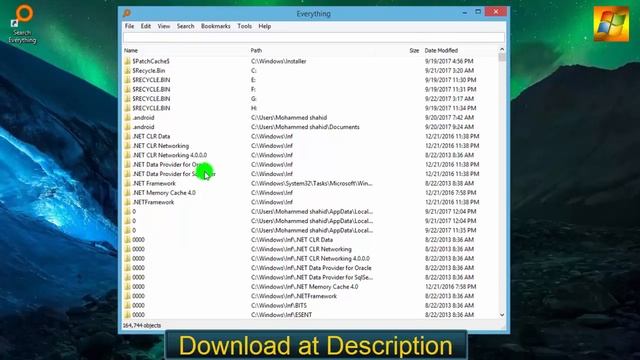Select the $Recycle.Bin folder icon
The height and width of the screenshot is (360, 640).
pyautogui.click(x=127, y=71)
